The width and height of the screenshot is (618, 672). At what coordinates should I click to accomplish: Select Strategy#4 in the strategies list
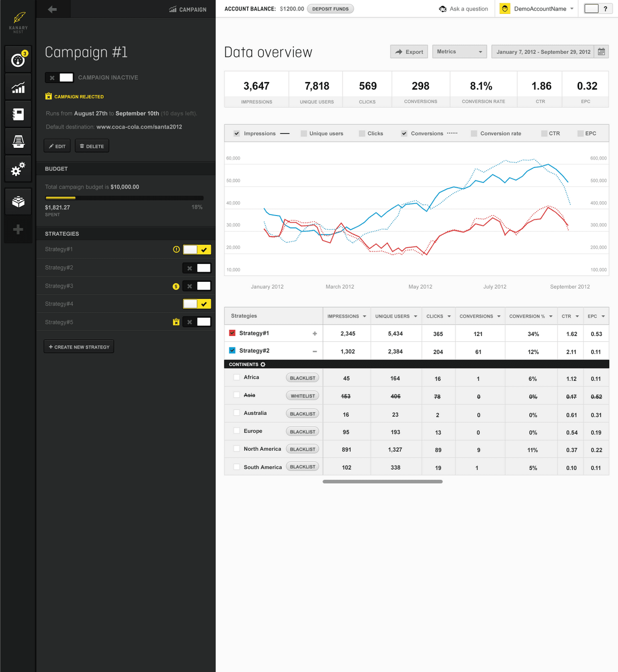[59, 304]
